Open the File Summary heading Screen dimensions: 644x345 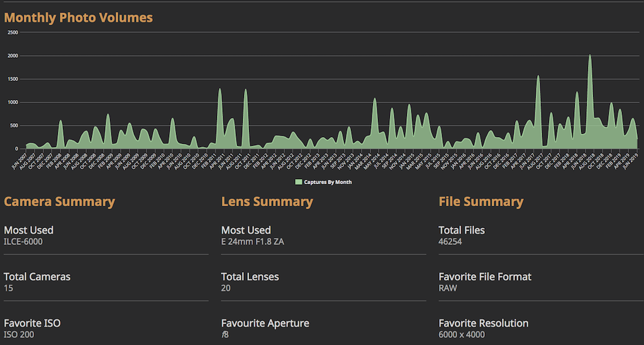[480, 202]
